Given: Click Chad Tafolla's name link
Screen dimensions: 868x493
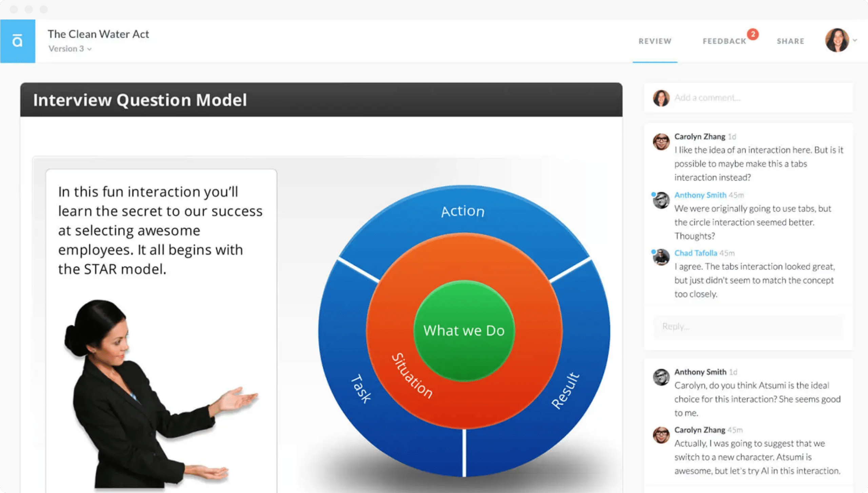Looking at the screenshot, I should [695, 253].
